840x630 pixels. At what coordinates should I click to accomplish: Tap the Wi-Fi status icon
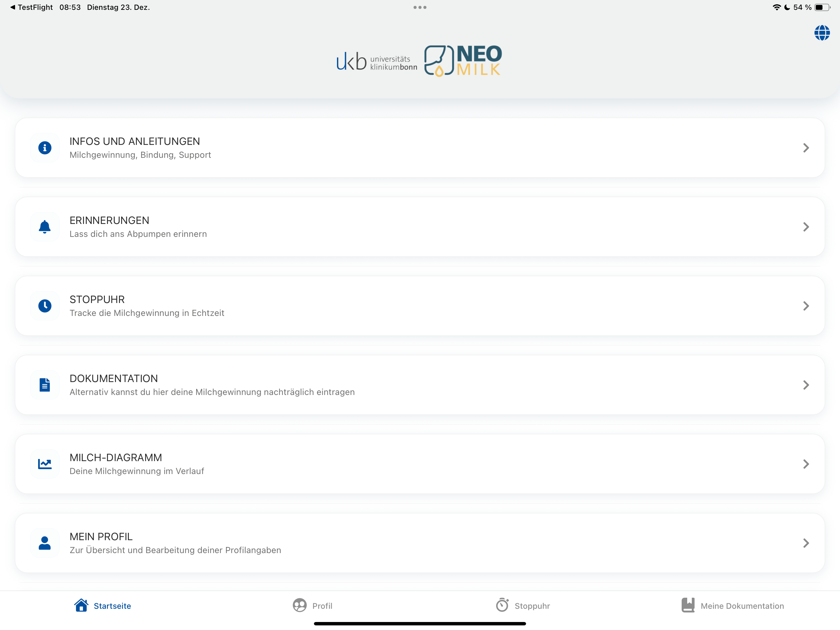point(777,7)
